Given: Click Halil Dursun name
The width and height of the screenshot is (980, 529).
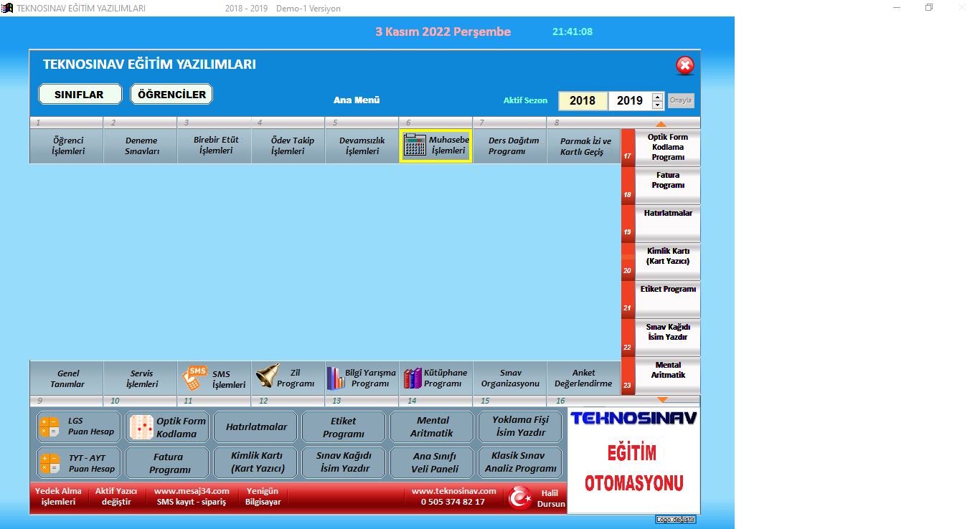Looking at the screenshot, I should 551,499.
